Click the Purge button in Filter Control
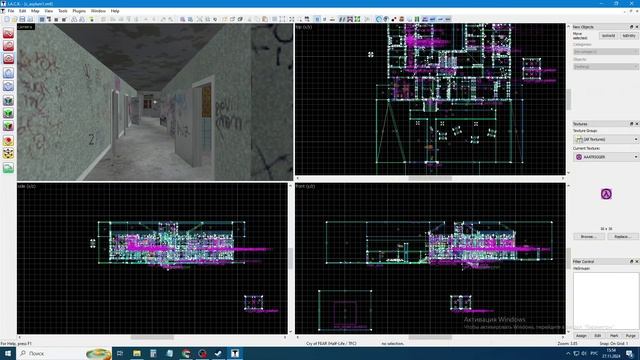This screenshot has width=640, height=360. 631,336
